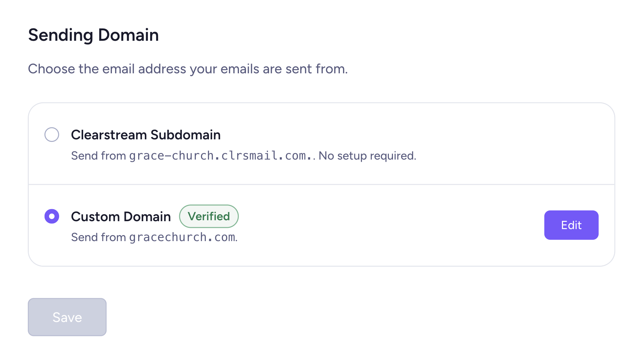
Task: Click the green Verified badge
Action: click(x=209, y=216)
